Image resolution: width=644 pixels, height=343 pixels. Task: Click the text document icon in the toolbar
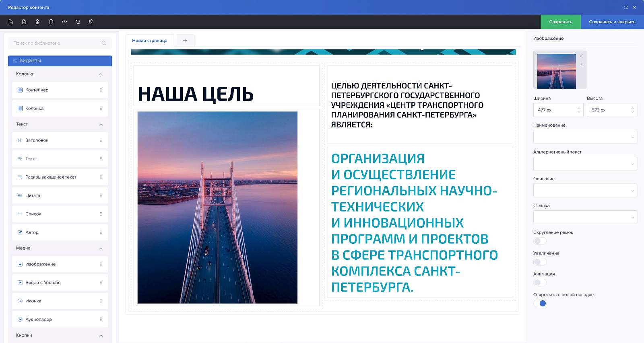[x=24, y=22]
